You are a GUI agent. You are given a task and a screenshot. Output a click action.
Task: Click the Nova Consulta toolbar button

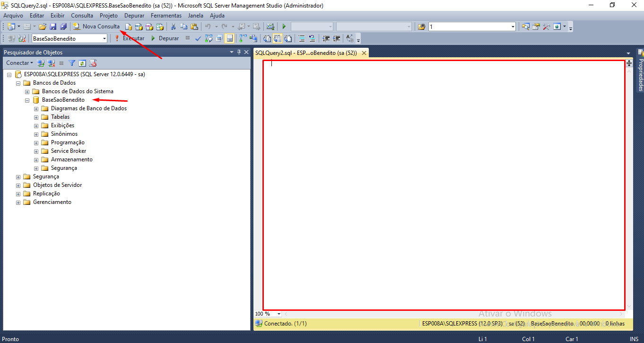tap(96, 26)
